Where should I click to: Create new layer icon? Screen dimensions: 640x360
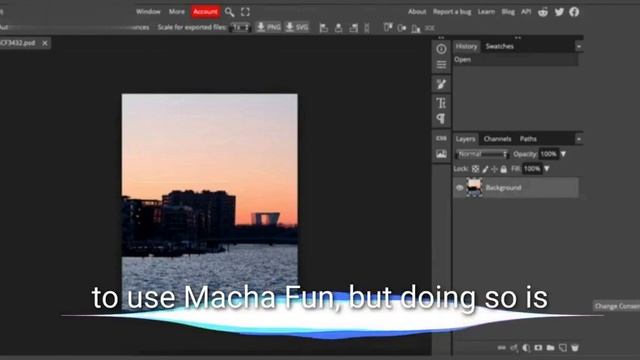tap(563, 348)
